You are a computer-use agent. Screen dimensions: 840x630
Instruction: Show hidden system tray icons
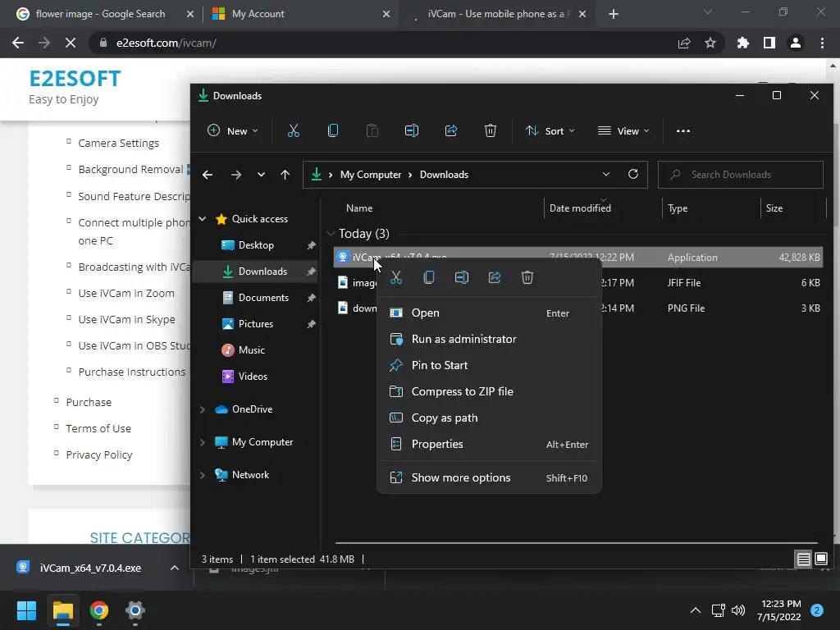(696, 610)
